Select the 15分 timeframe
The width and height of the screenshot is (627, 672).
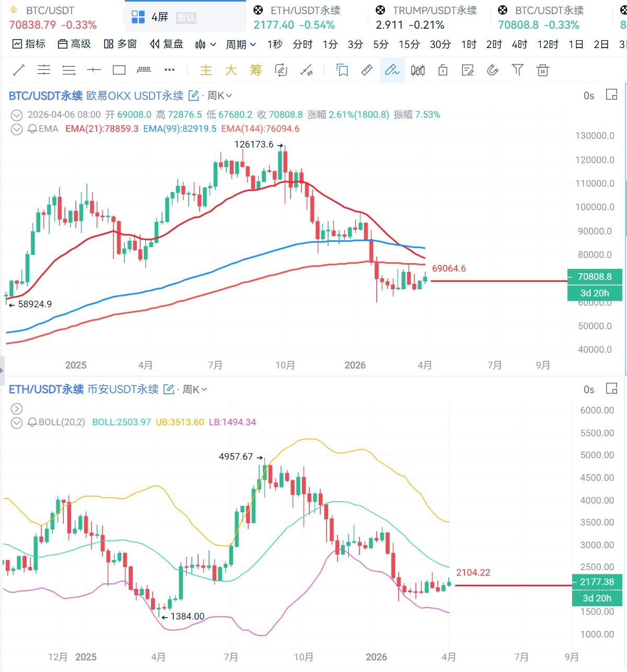(409, 44)
